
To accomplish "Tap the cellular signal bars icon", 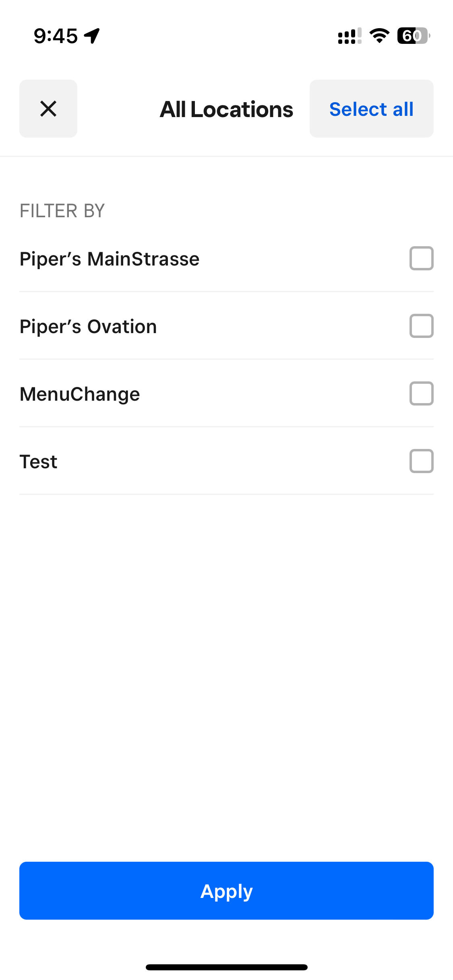I will coord(350,36).
